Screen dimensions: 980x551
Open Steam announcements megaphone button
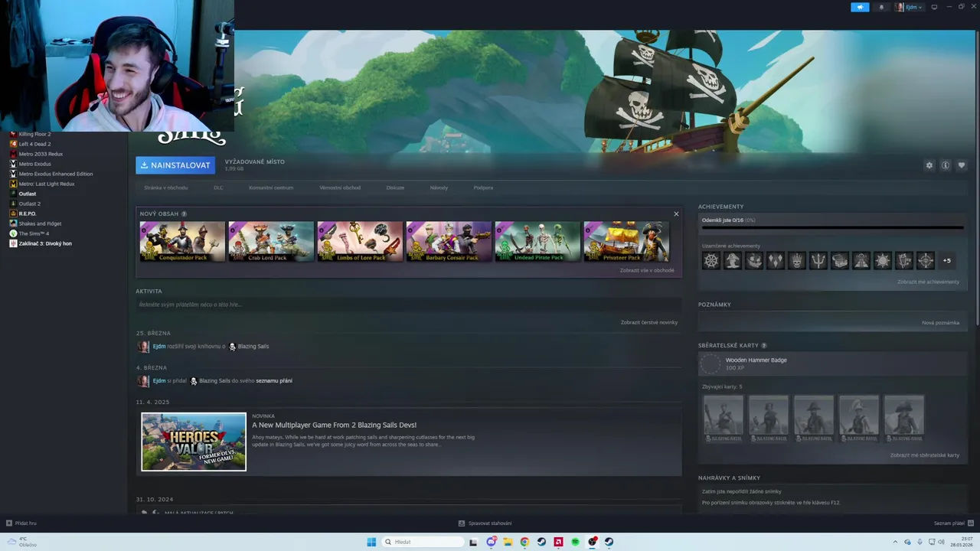coord(860,7)
